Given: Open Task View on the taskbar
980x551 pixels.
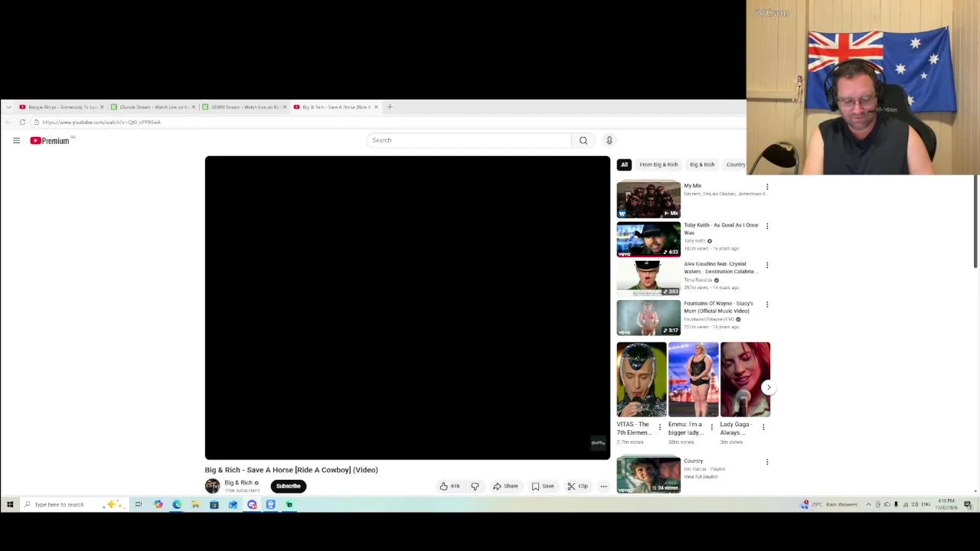Looking at the screenshot, I should click(x=139, y=504).
